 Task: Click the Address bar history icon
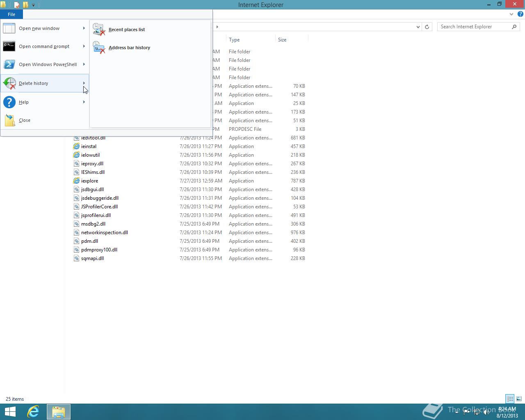click(x=99, y=47)
